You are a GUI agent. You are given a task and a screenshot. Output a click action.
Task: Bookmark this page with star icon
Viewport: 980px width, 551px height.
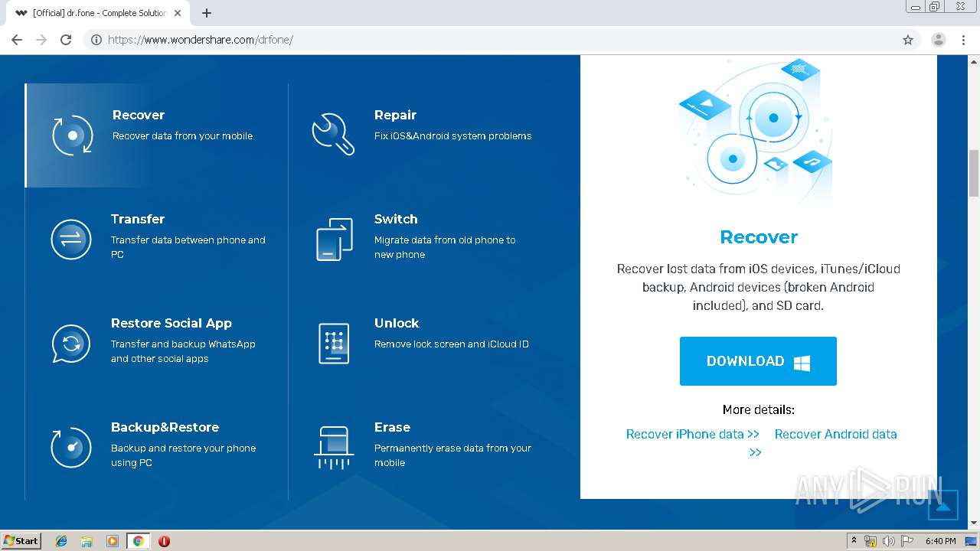(x=908, y=40)
